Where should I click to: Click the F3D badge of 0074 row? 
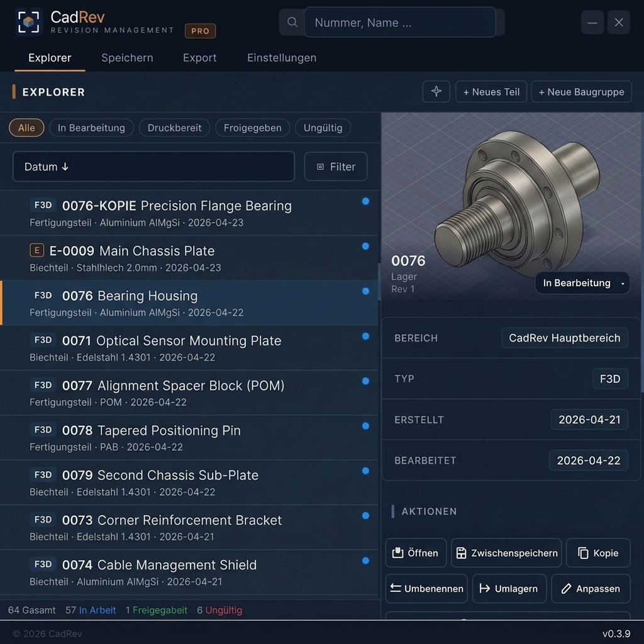click(x=43, y=564)
